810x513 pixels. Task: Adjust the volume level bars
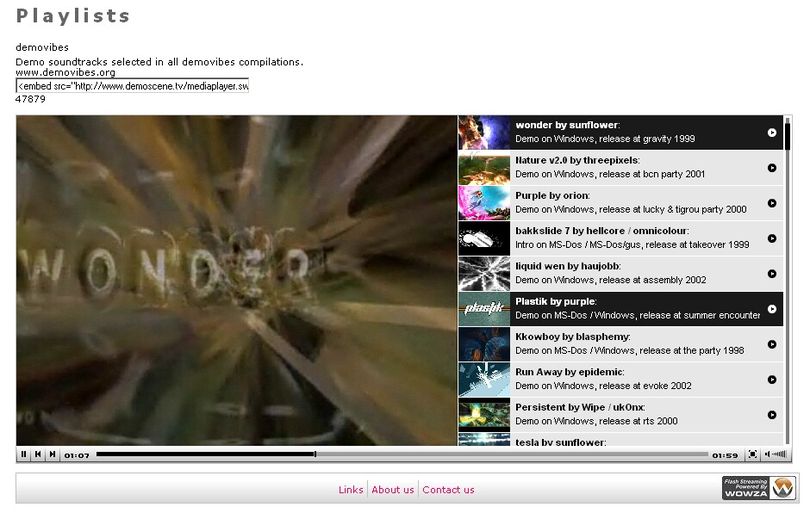pyautogui.click(x=780, y=454)
